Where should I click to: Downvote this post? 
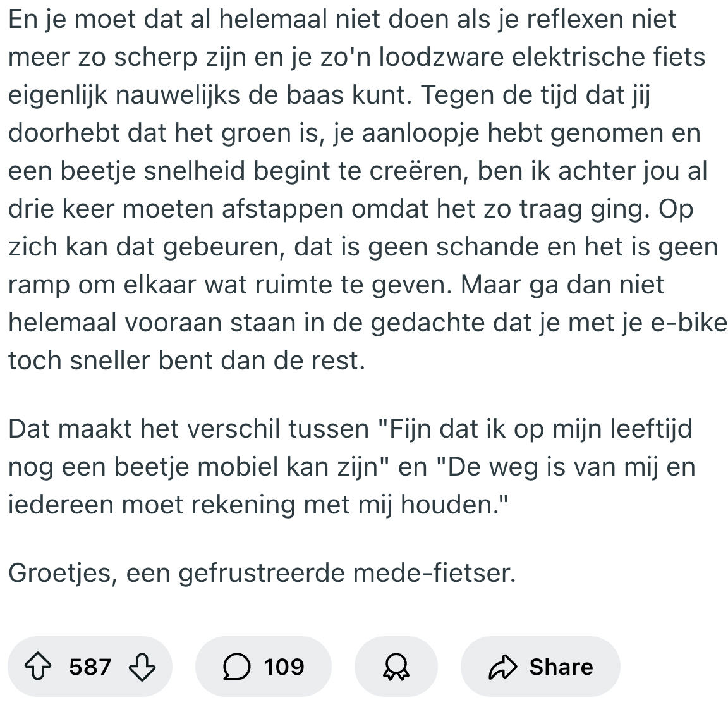point(142,667)
